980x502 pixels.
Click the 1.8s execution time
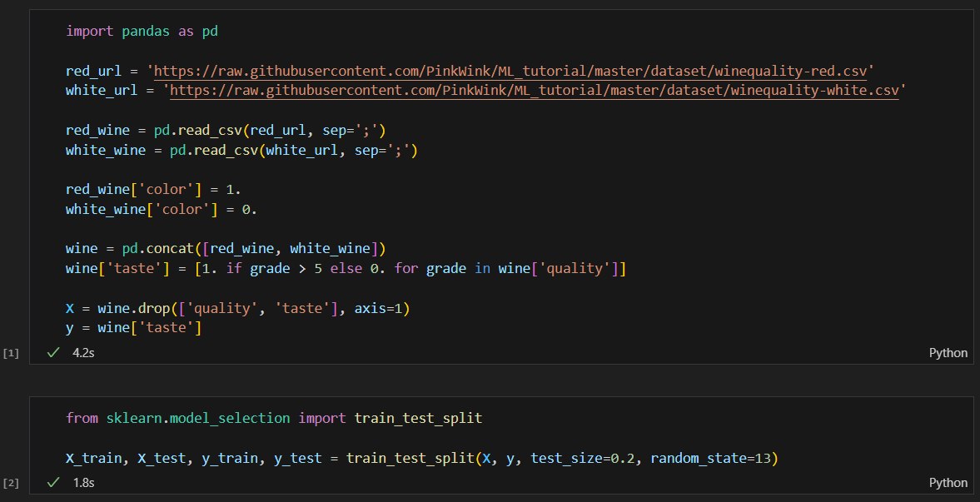[x=84, y=483]
